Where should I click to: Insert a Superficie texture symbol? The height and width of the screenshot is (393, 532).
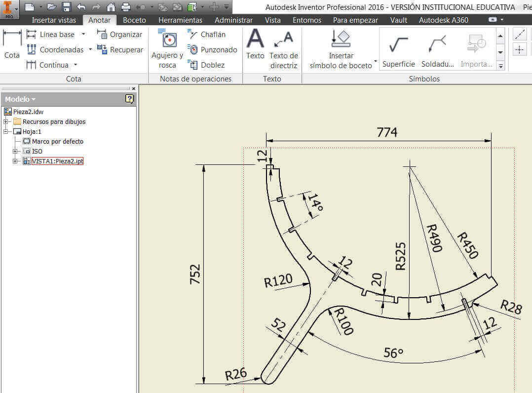pos(398,52)
